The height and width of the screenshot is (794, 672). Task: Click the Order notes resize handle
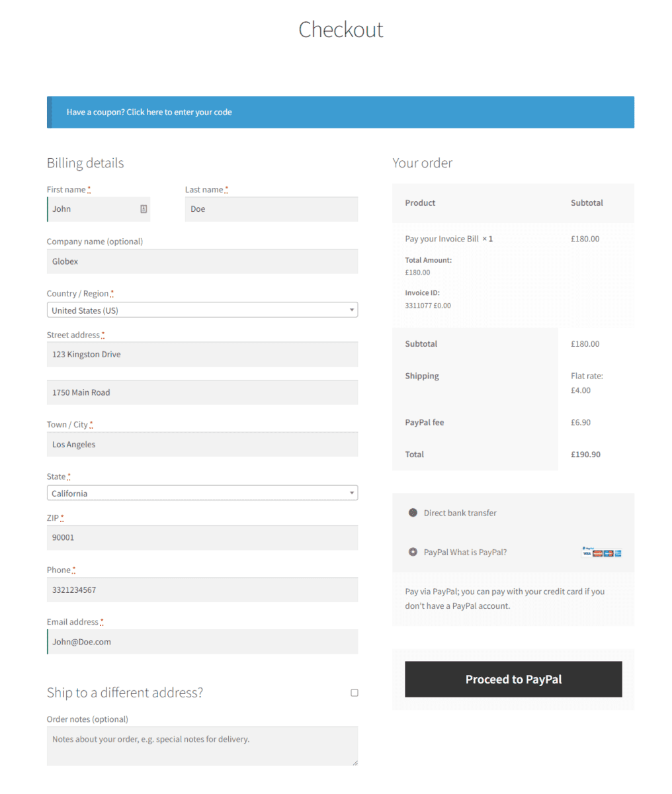click(x=355, y=762)
